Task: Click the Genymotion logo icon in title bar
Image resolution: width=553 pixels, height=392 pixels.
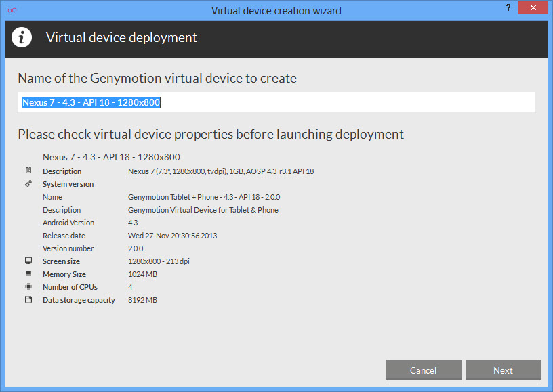Action: 12,10
